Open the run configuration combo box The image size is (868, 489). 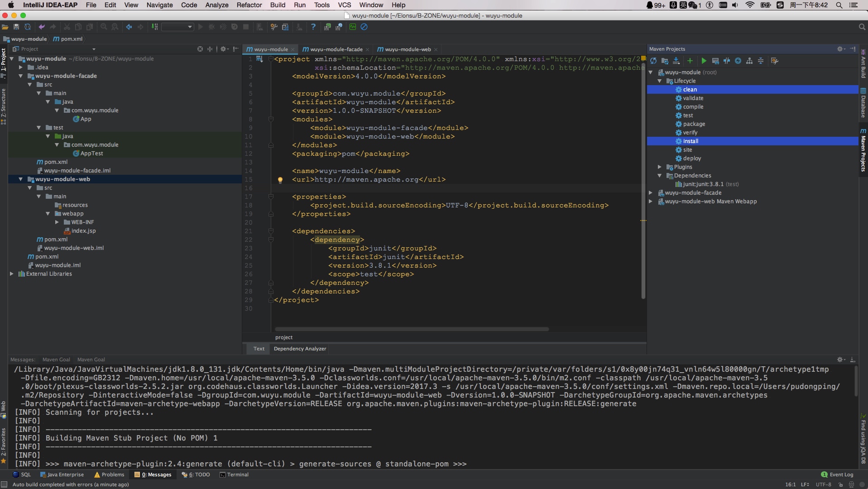pos(177,27)
